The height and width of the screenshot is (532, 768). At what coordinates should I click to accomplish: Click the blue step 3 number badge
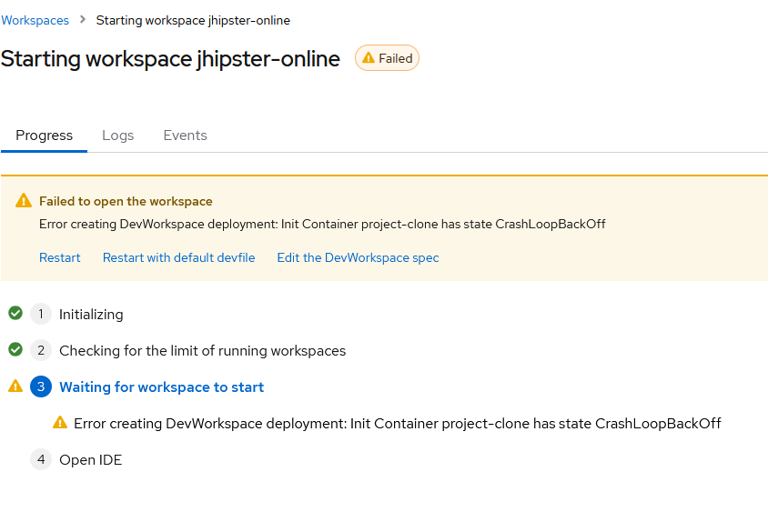coord(41,386)
